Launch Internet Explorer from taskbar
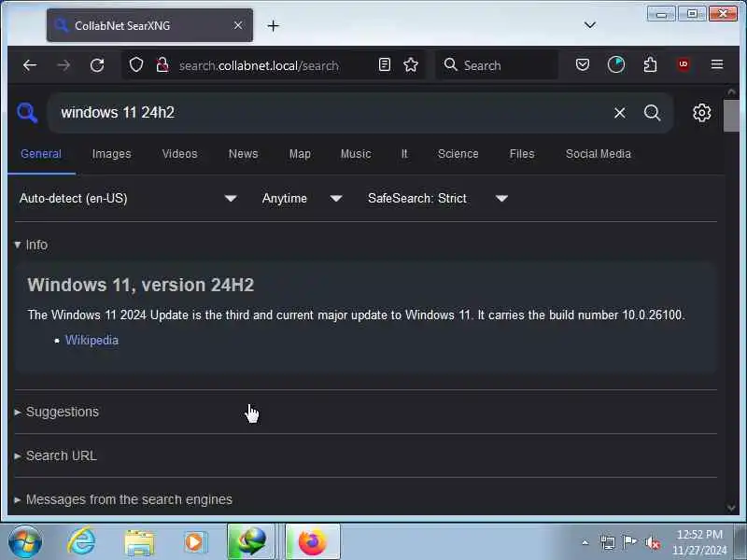Screen dimensions: 747x560 (81, 542)
